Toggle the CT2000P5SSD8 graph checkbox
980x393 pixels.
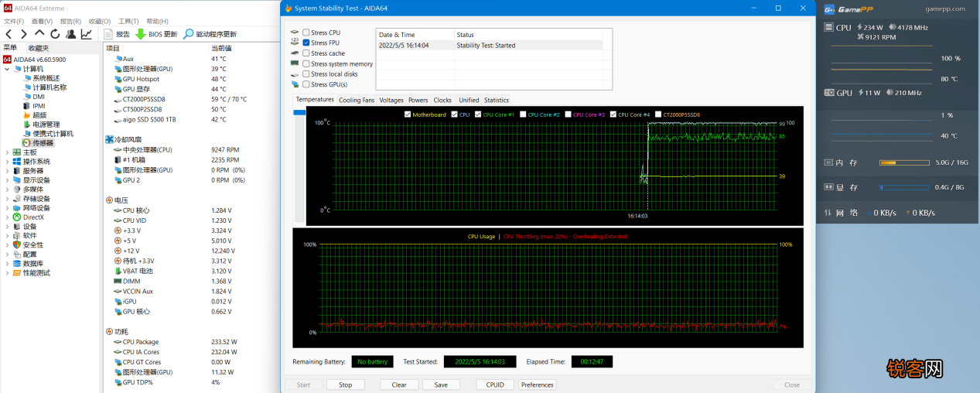pyautogui.click(x=658, y=114)
